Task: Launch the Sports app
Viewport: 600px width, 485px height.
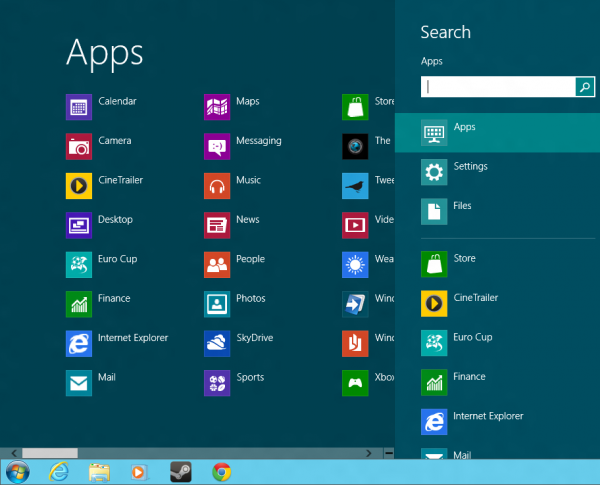Action: [x=217, y=383]
